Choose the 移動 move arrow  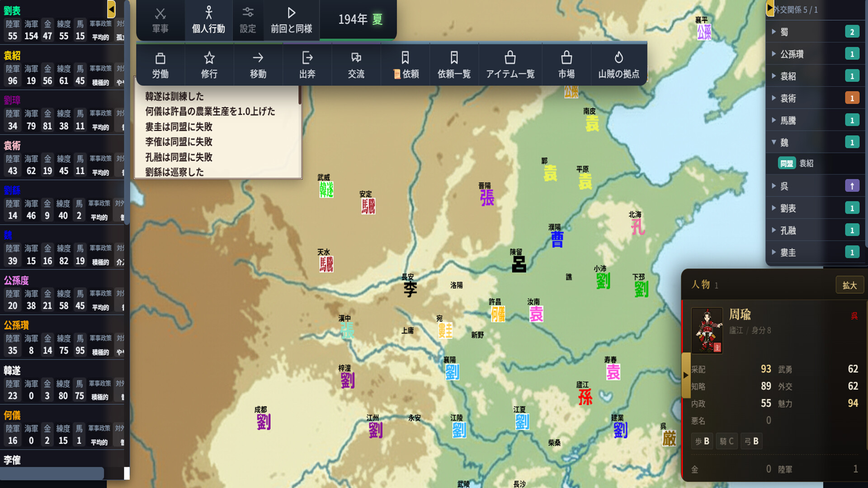(258, 65)
